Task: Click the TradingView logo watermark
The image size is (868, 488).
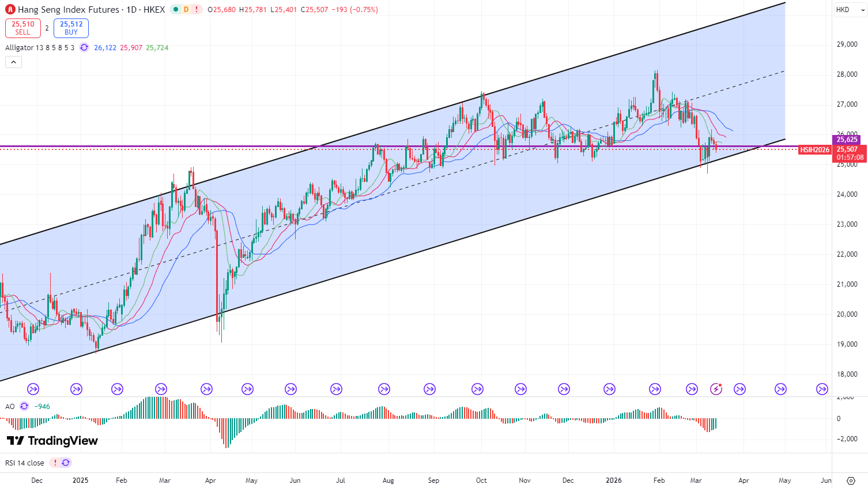Action: (x=52, y=441)
